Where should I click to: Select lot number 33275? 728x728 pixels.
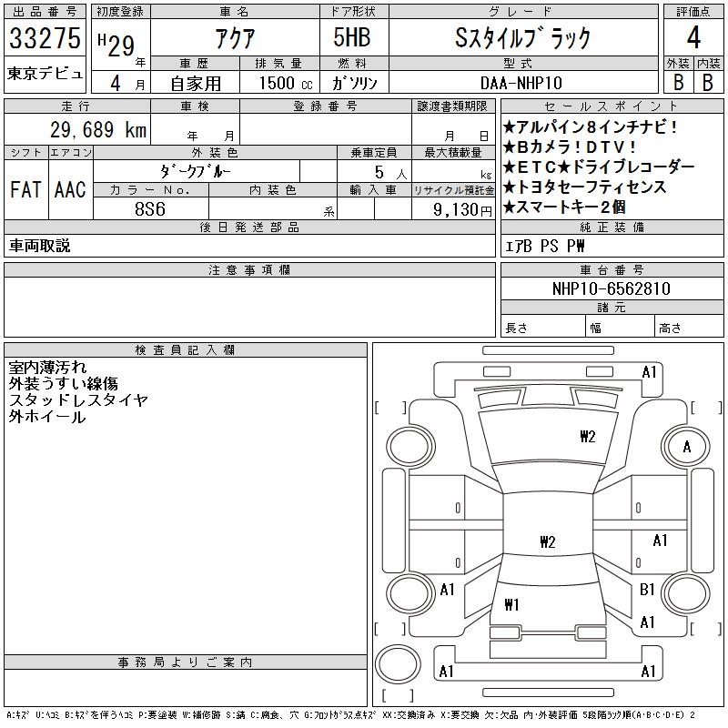point(45,38)
